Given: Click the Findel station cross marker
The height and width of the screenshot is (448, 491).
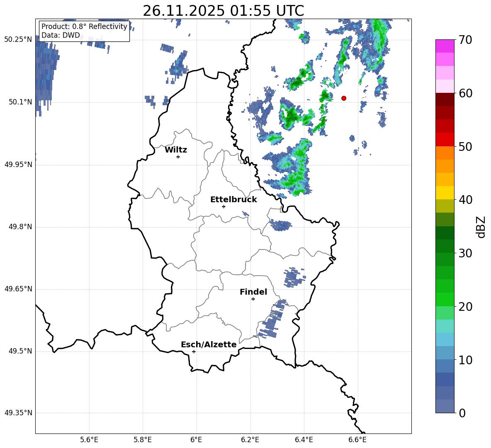Looking at the screenshot, I should (x=253, y=299).
